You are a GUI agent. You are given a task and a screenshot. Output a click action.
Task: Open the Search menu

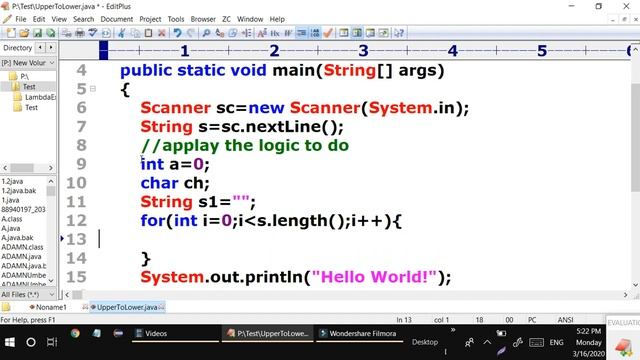tap(83, 19)
